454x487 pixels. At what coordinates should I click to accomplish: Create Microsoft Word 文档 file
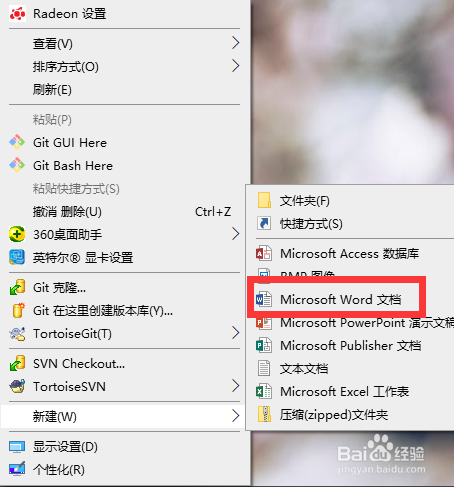point(340,300)
